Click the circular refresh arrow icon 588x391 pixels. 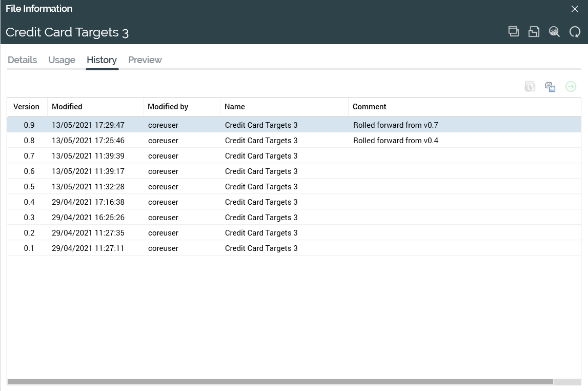[x=575, y=32]
